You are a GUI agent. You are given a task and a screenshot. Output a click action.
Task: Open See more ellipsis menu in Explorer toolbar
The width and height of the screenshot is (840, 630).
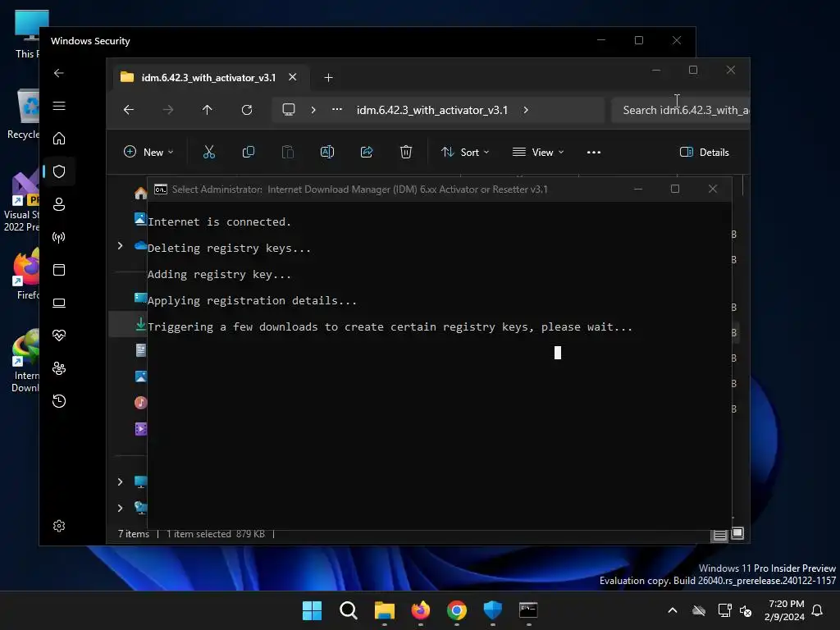click(594, 152)
